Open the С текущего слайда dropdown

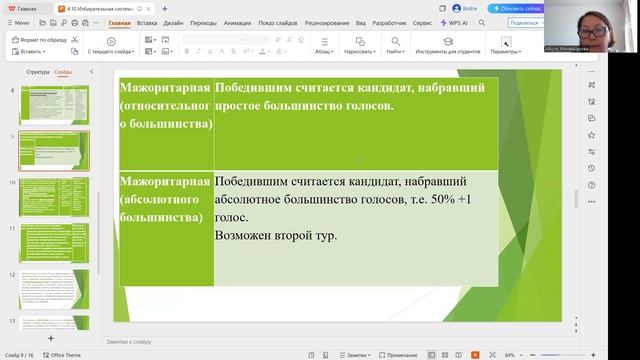pyautogui.click(x=111, y=52)
